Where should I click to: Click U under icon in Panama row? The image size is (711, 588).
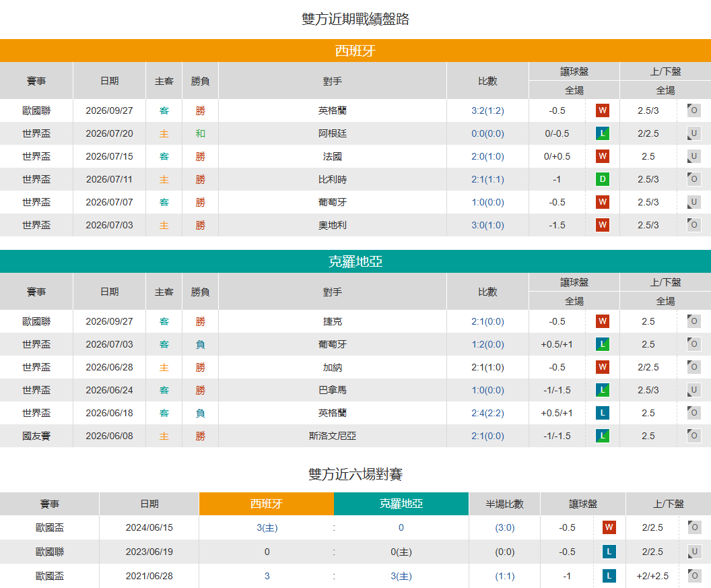click(x=693, y=390)
